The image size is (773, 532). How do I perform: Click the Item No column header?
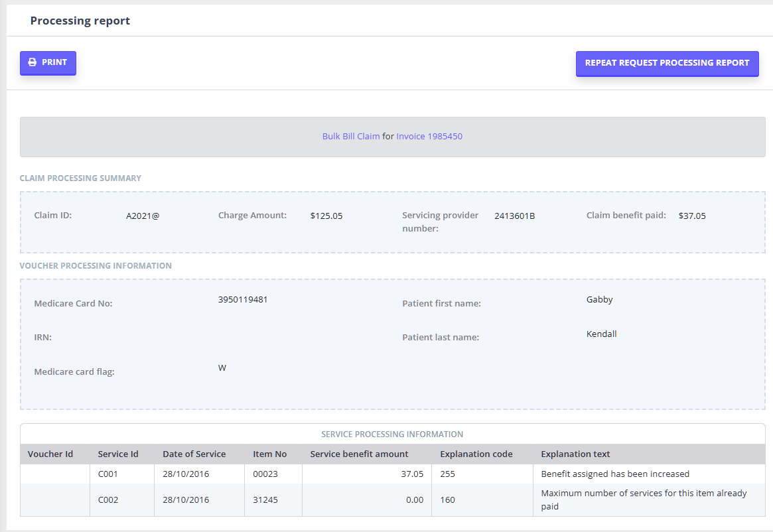270,454
